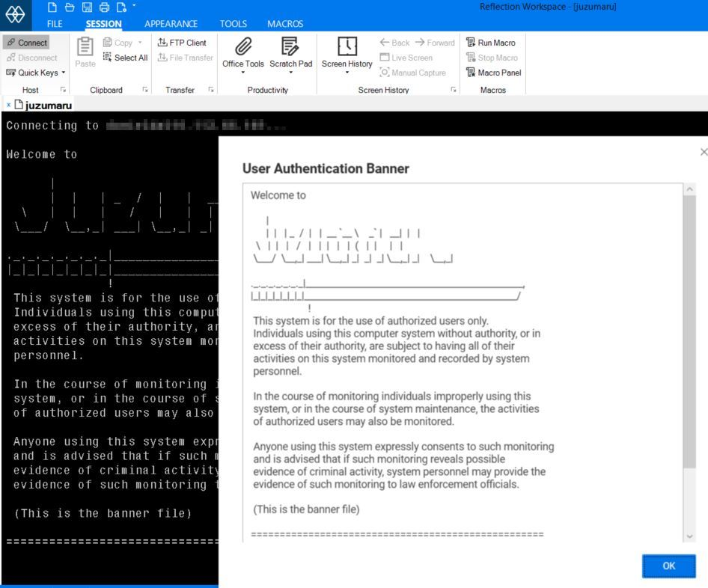Image resolution: width=708 pixels, height=588 pixels.
Task: Open the FTP Client
Action: [182, 43]
